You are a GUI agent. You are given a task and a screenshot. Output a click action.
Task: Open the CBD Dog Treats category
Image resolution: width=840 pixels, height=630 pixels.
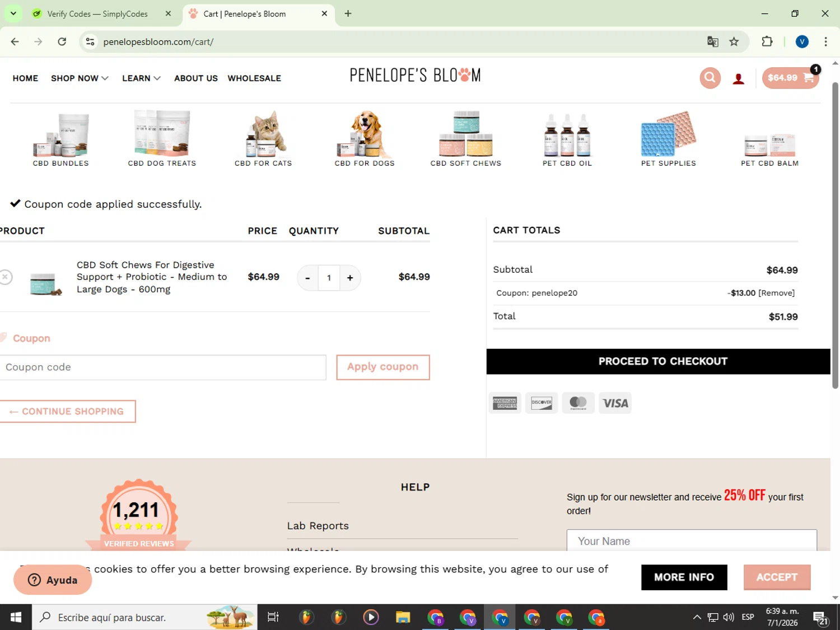162,139
